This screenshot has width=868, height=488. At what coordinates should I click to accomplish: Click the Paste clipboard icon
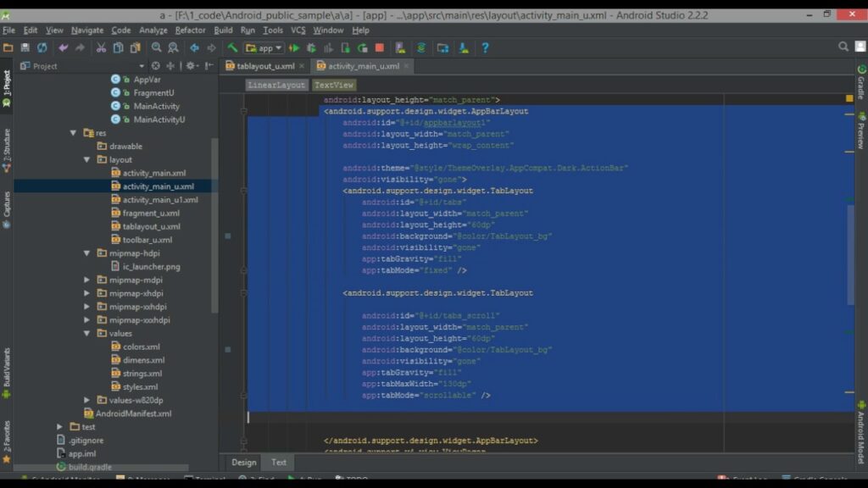pos(135,48)
